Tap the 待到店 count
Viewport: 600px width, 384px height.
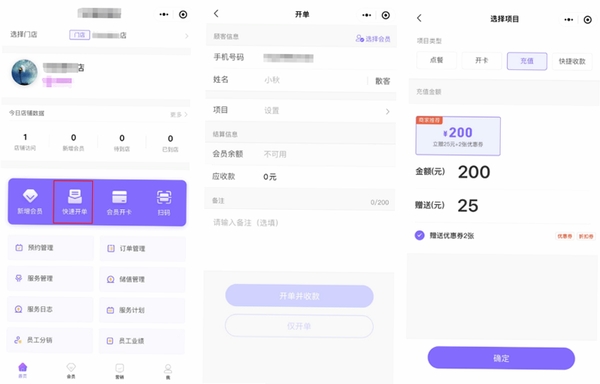(x=122, y=138)
